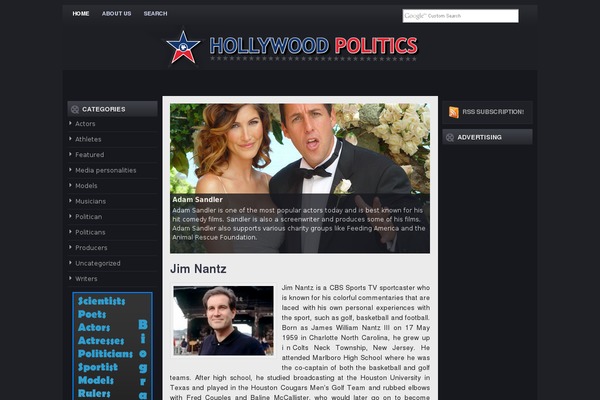This screenshot has height=400, width=600.
Task: Open the Uncategorized category
Action: [x=98, y=263]
